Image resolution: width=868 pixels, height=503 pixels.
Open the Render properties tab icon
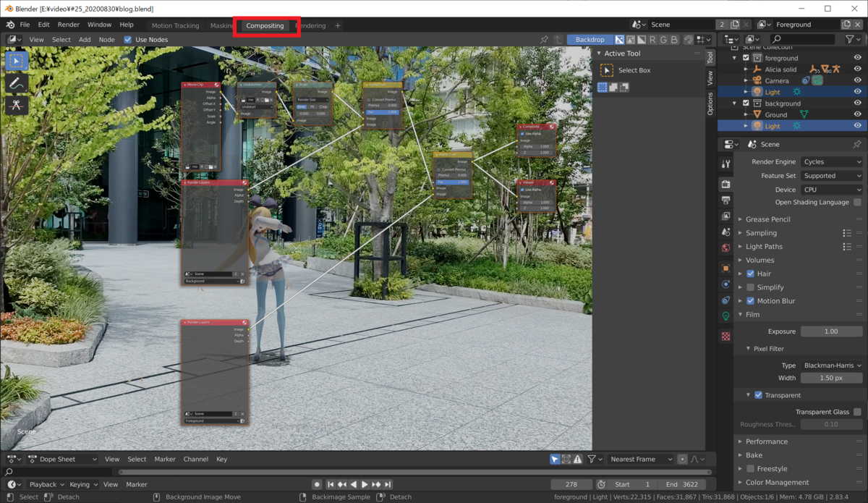[726, 184]
